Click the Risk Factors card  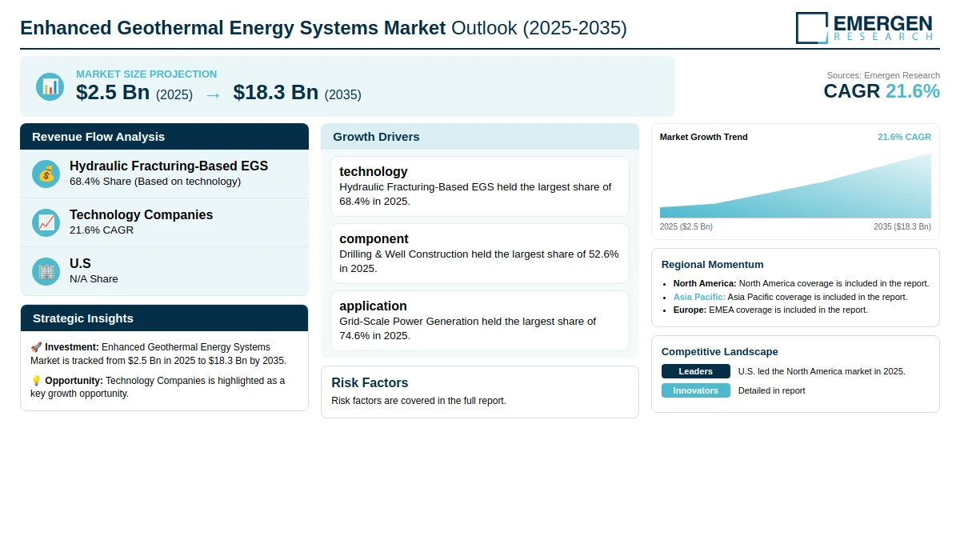coord(480,392)
